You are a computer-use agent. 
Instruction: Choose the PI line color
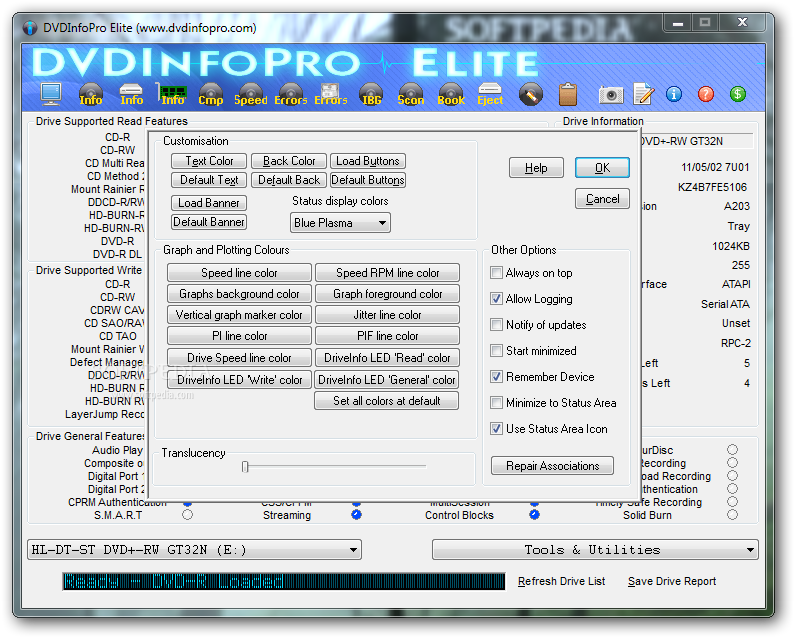tap(239, 336)
